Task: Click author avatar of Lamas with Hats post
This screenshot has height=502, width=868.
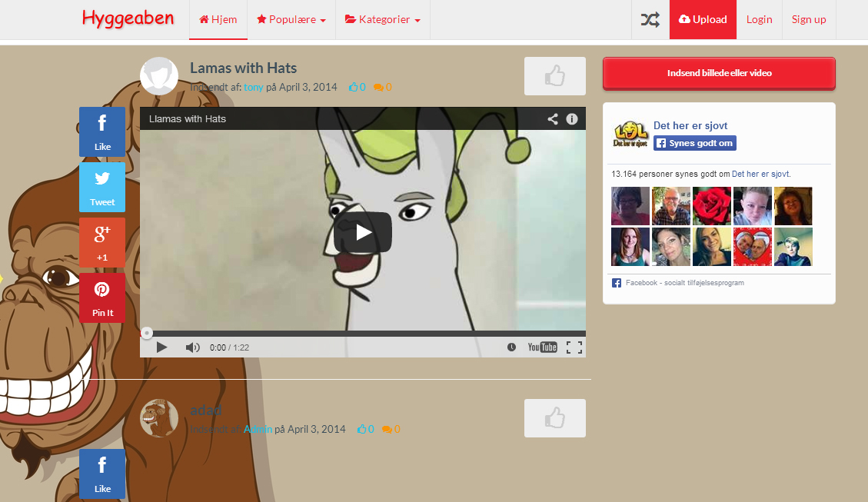Action: [159, 76]
